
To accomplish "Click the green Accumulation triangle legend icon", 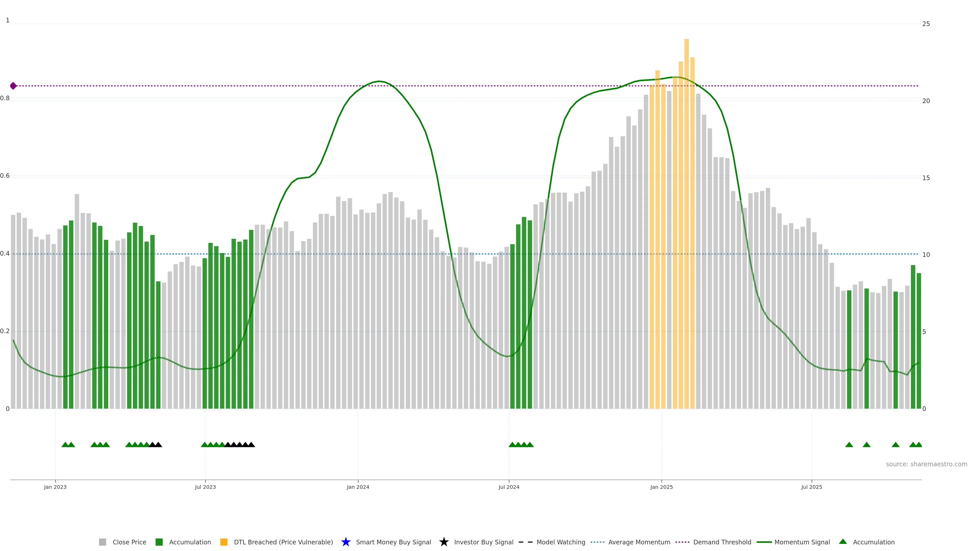I will pos(843,542).
